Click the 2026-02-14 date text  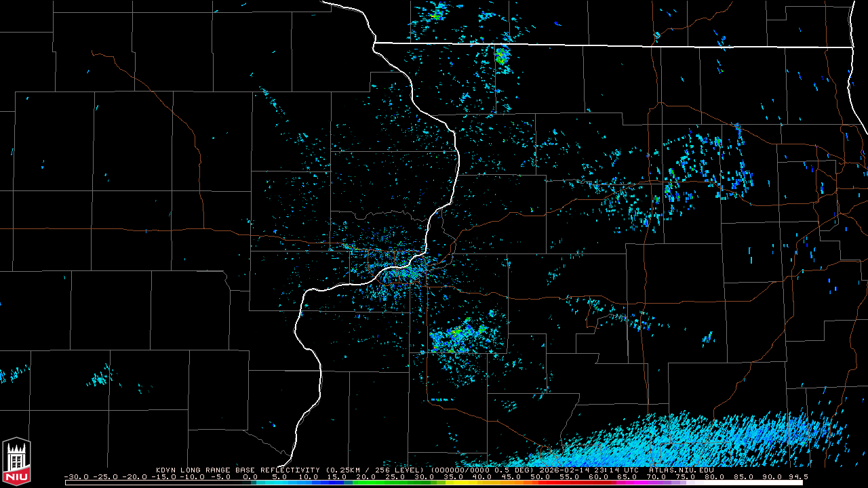[x=564, y=470]
